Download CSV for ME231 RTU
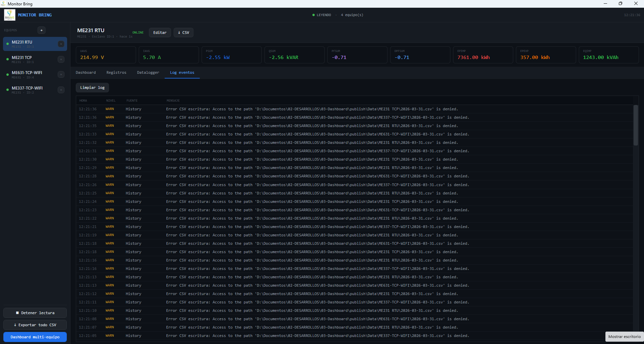The width and height of the screenshot is (644, 344). pyautogui.click(x=184, y=33)
